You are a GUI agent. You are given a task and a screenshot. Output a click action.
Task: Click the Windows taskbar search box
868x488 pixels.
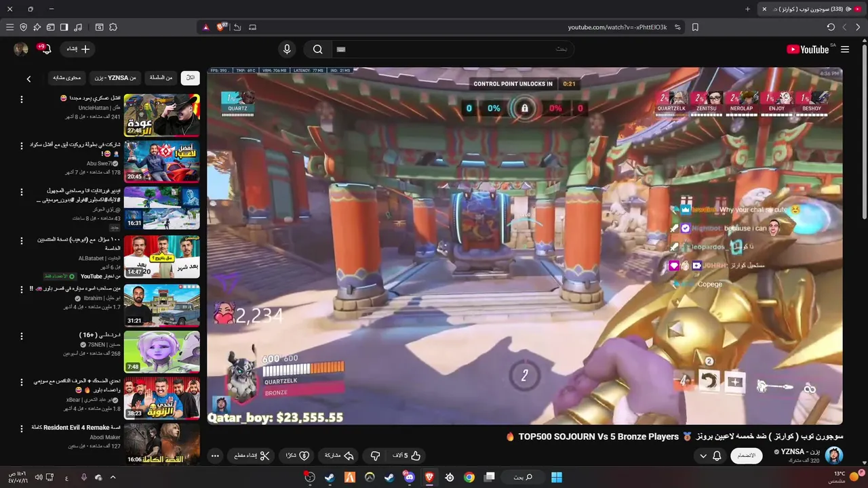click(x=523, y=477)
